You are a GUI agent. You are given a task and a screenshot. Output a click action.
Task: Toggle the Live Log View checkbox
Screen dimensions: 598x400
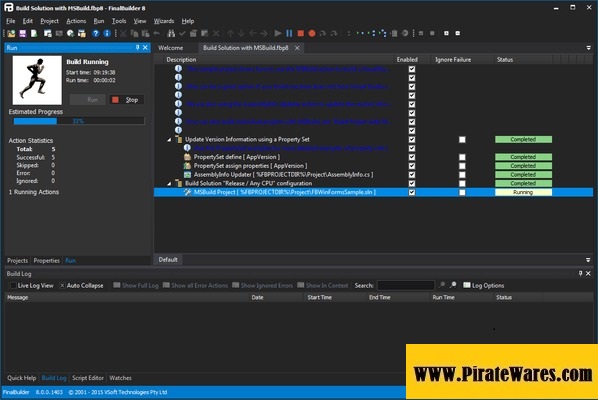tap(13, 286)
